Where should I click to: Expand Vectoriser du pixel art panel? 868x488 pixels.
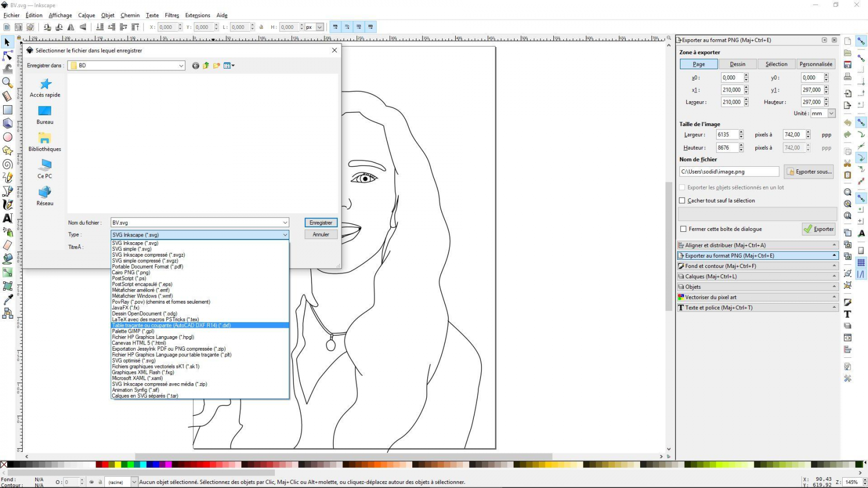coord(757,297)
